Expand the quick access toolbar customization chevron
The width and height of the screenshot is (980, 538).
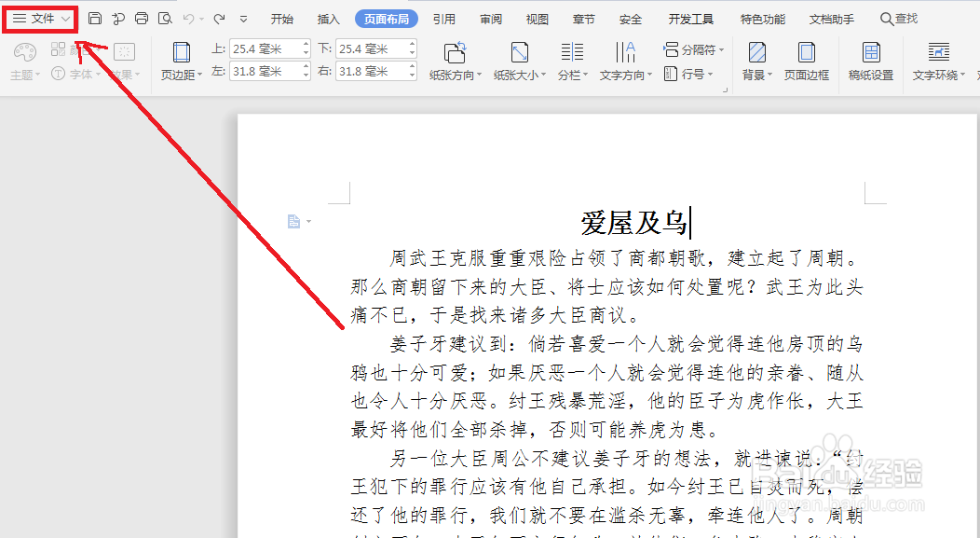pyautogui.click(x=243, y=17)
